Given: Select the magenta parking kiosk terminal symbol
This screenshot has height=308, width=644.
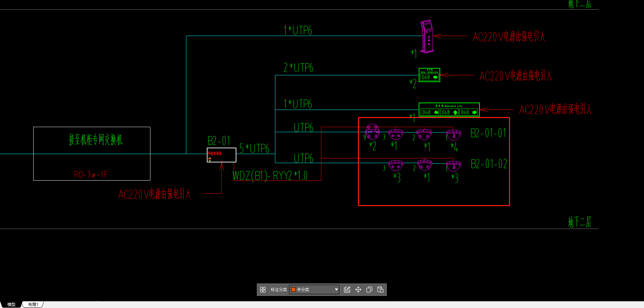Looking at the screenshot, I should click(x=427, y=36).
